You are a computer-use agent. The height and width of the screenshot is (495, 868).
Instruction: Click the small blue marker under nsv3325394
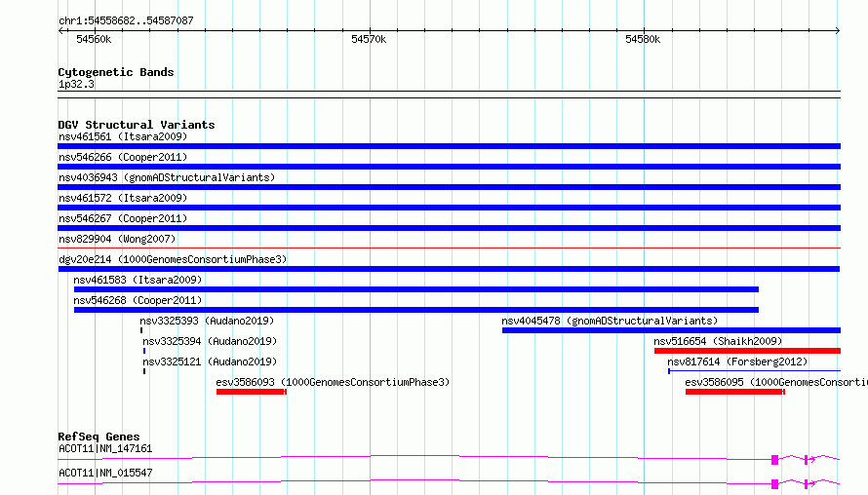point(144,351)
